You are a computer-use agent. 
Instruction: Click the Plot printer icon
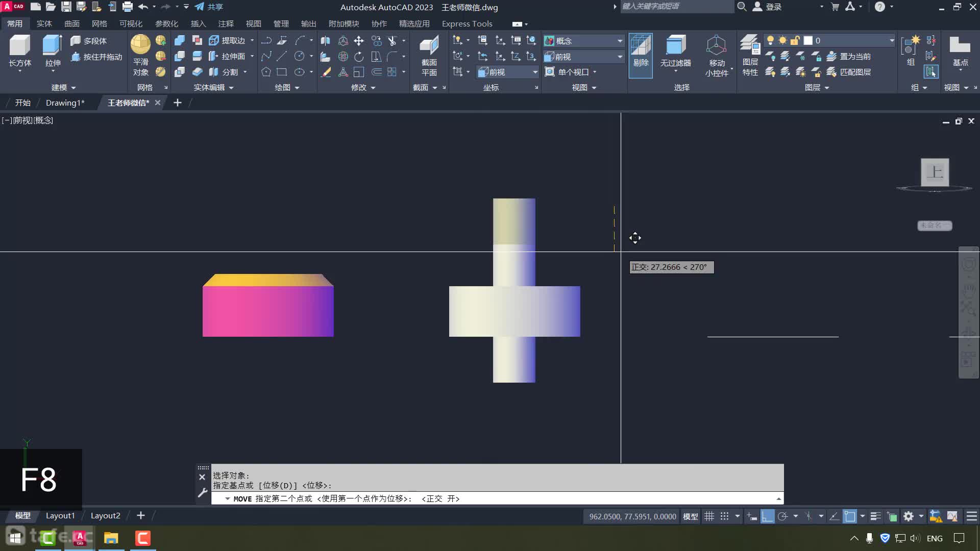tap(128, 7)
